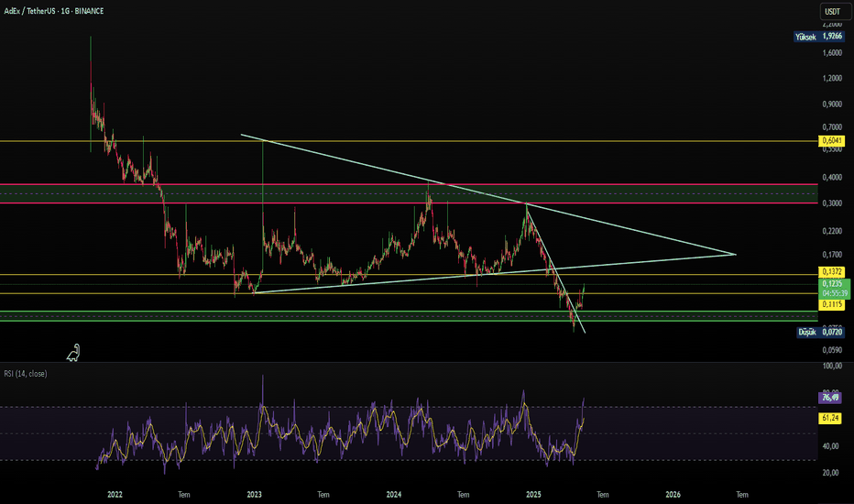Screen dimensions: 854x504
Task: Select the 0,6041 yellow price level label
Action: tap(832, 140)
